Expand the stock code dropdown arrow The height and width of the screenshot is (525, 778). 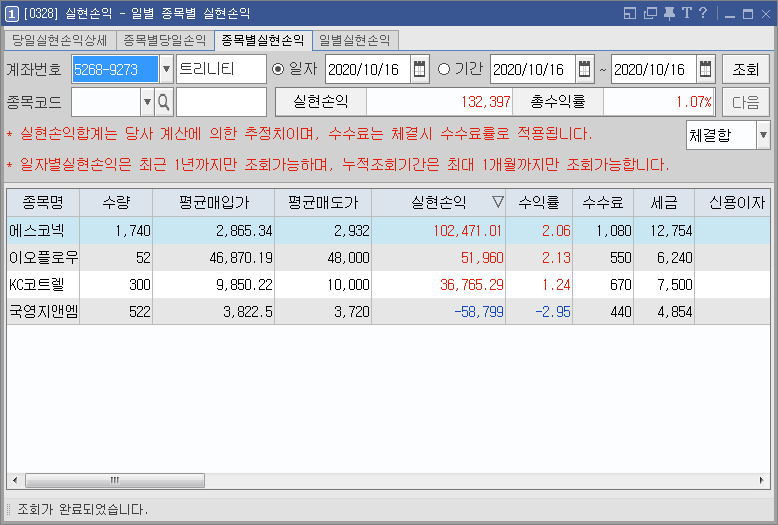[x=147, y=102]
